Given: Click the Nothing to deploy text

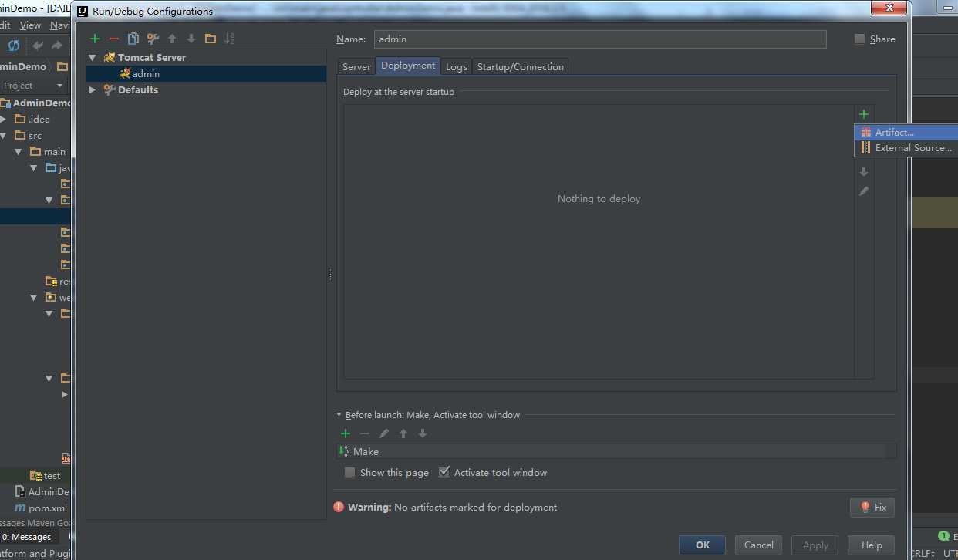Looking at the screenshot, I should 599,198.
